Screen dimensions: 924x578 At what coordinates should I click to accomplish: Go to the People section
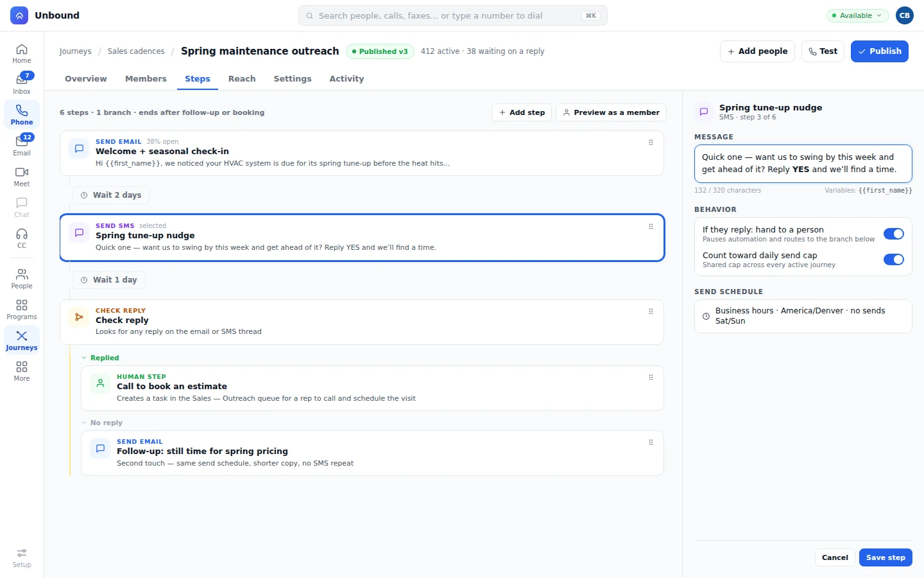[22, 279]
